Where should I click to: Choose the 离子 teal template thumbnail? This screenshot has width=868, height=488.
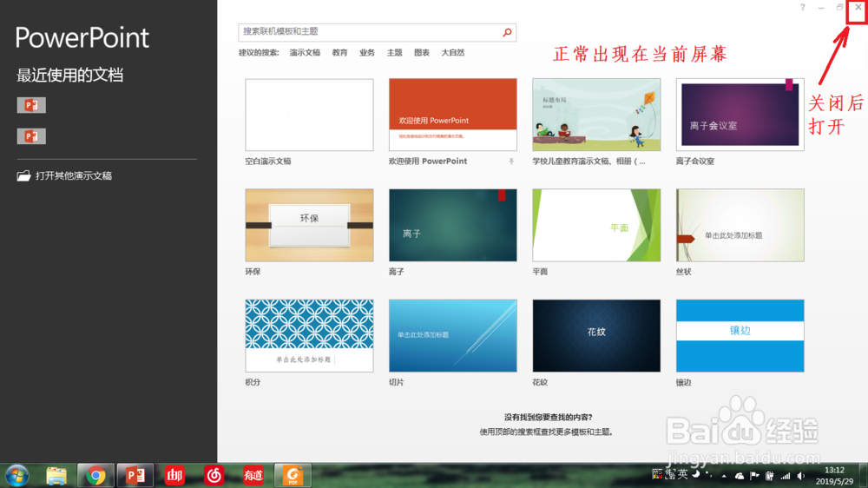[x=453, y=225]
